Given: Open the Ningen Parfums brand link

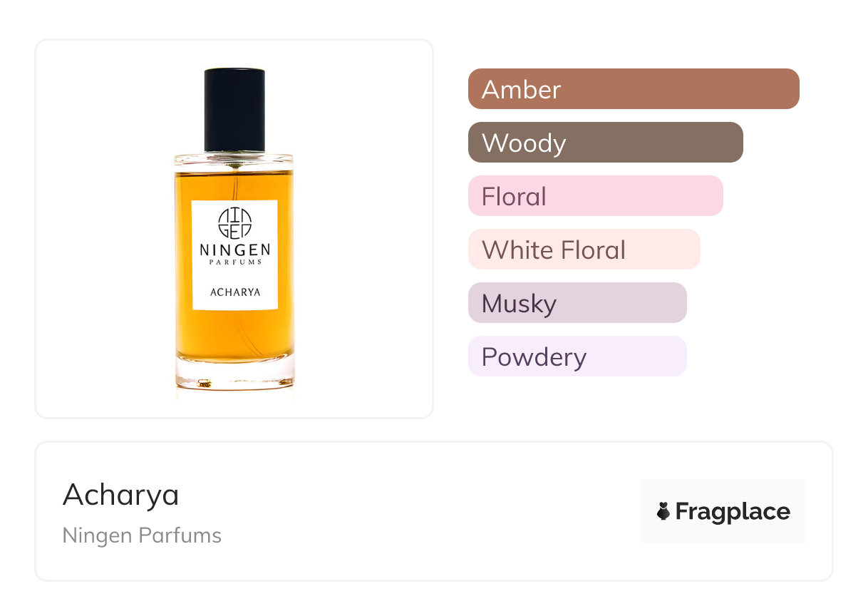Looking at the screenshot, I should 142,535.
